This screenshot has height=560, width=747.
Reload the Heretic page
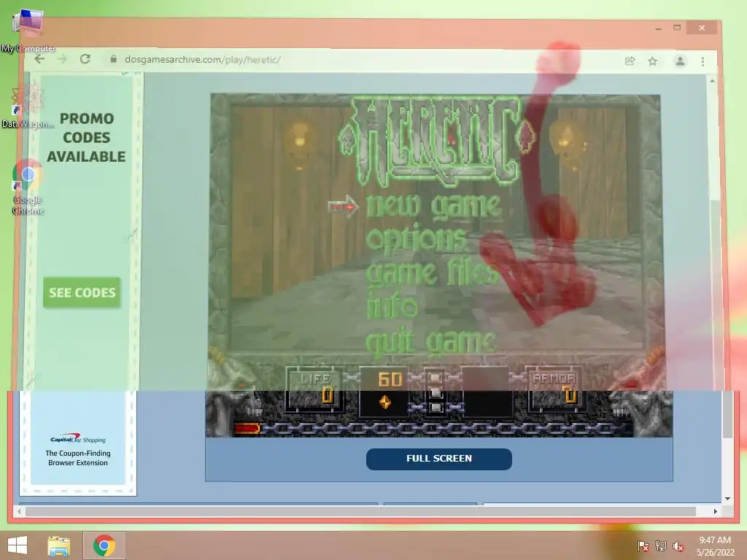tap(85, 60)
